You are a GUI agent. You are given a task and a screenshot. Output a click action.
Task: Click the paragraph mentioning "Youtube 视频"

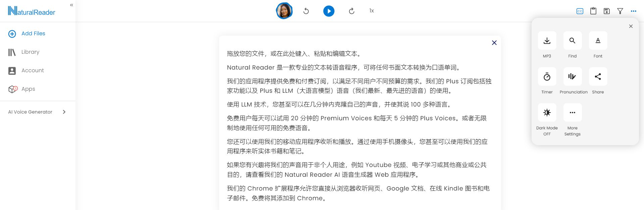click(357, 170)
